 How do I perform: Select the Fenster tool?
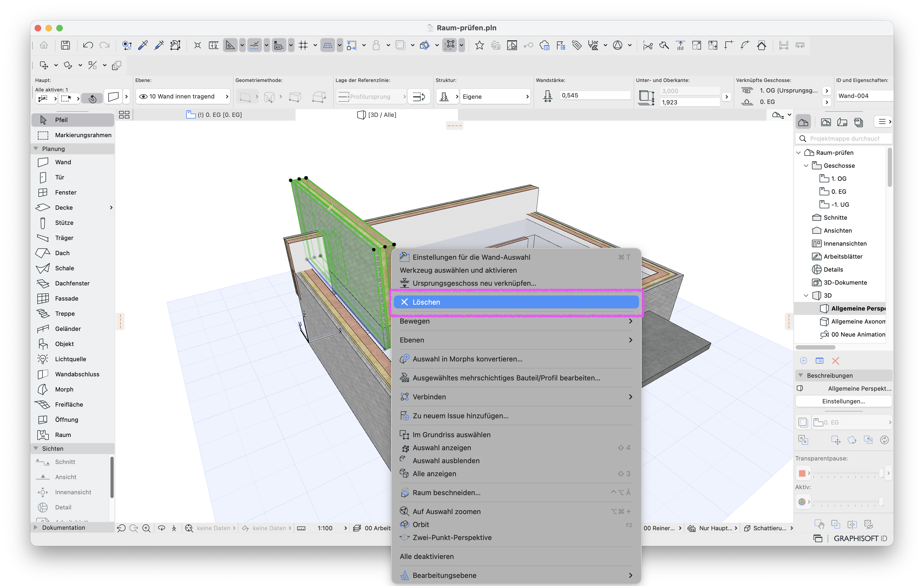[73, 193]
